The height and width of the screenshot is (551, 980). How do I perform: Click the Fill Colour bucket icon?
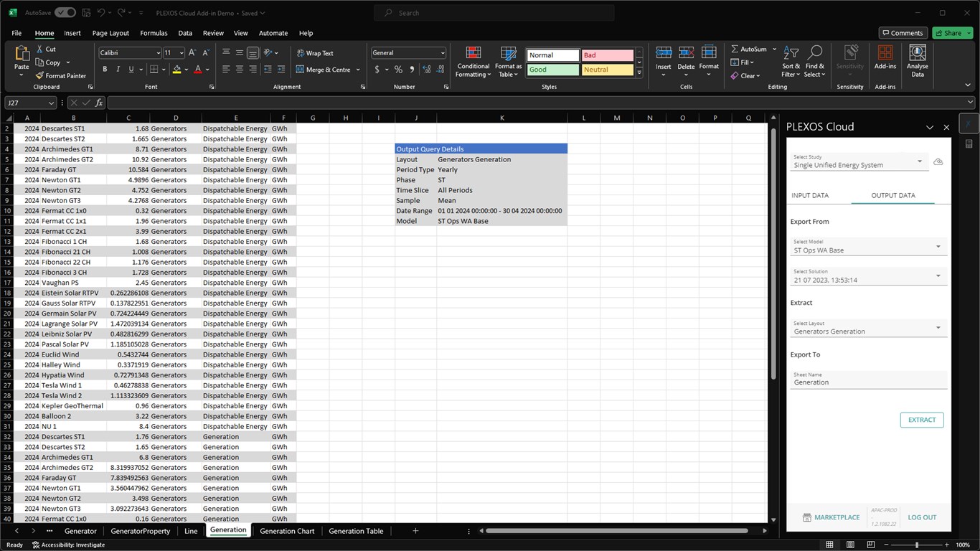176,70
